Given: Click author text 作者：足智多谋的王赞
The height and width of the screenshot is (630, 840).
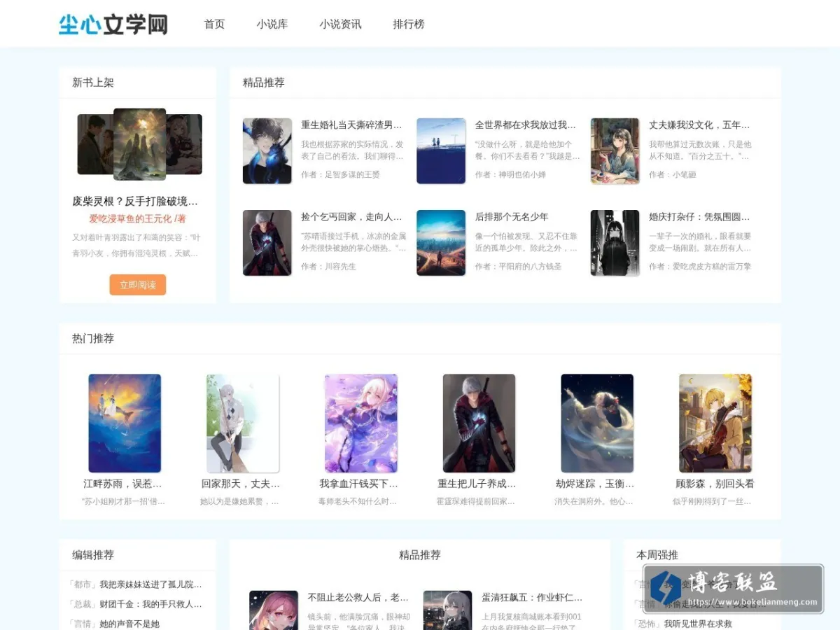Looking at the screenshot, I should (x=340, y=174).
